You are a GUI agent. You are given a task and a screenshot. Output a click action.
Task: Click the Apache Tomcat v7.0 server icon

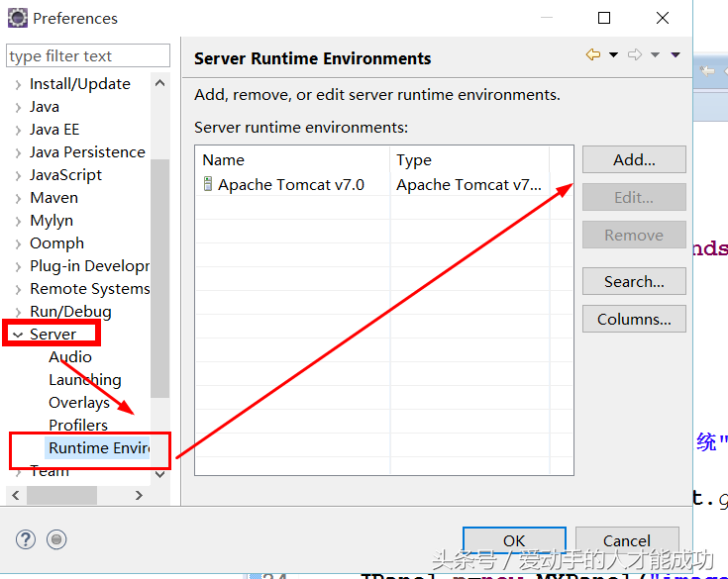point(208,184)
